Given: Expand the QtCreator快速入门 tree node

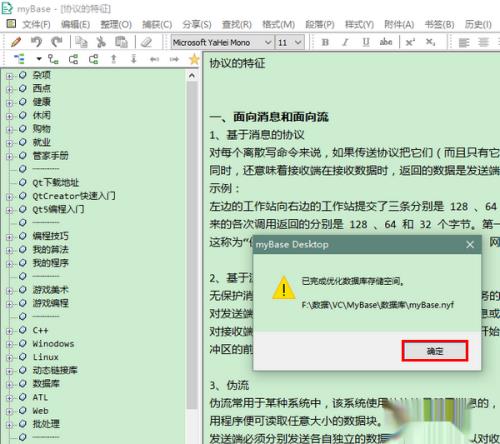Looking at the screenshot, I should 9,197.
